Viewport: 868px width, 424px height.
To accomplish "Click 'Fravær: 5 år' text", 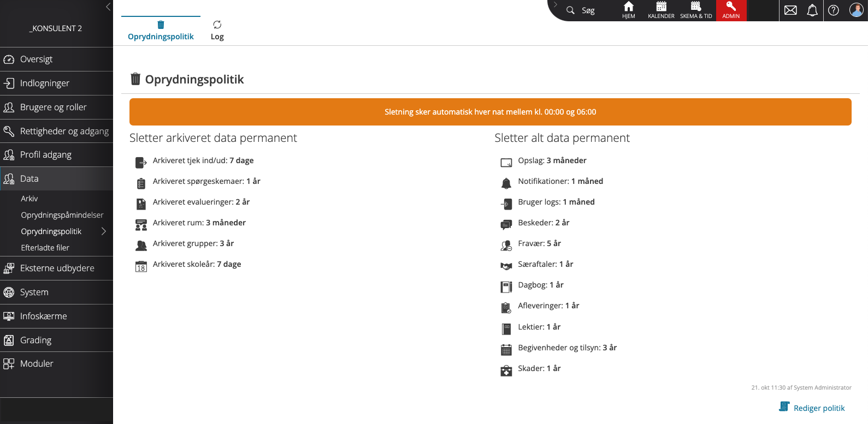I will pos(539,243).
